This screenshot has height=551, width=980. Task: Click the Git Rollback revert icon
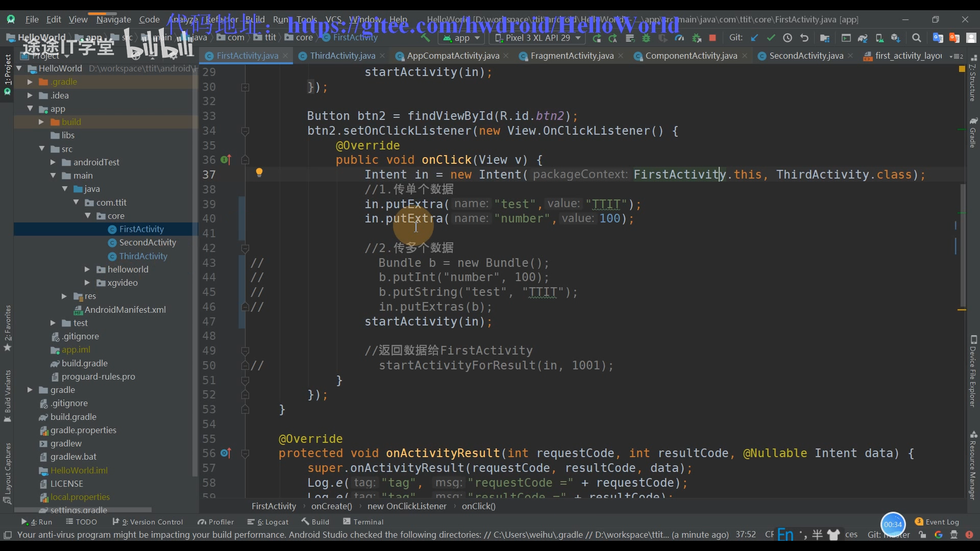(x=804, y=38)
